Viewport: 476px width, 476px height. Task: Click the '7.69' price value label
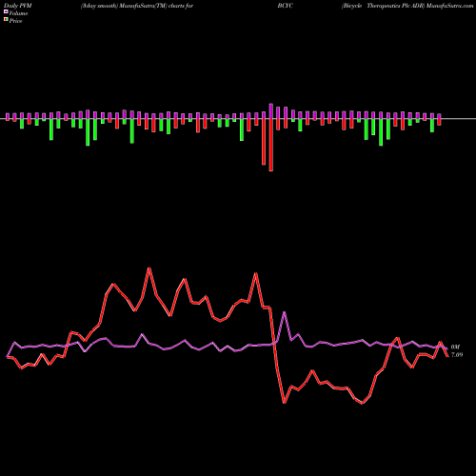click(457, 355)
